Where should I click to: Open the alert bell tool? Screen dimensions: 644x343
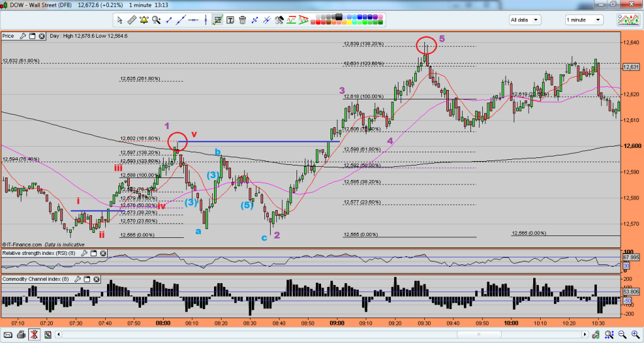click(x=144, y=20)
